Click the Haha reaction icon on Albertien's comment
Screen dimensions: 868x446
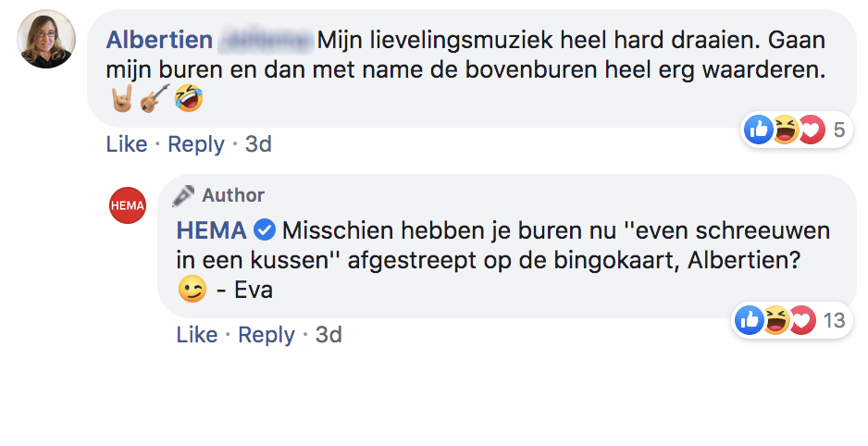tap(785, 130)
